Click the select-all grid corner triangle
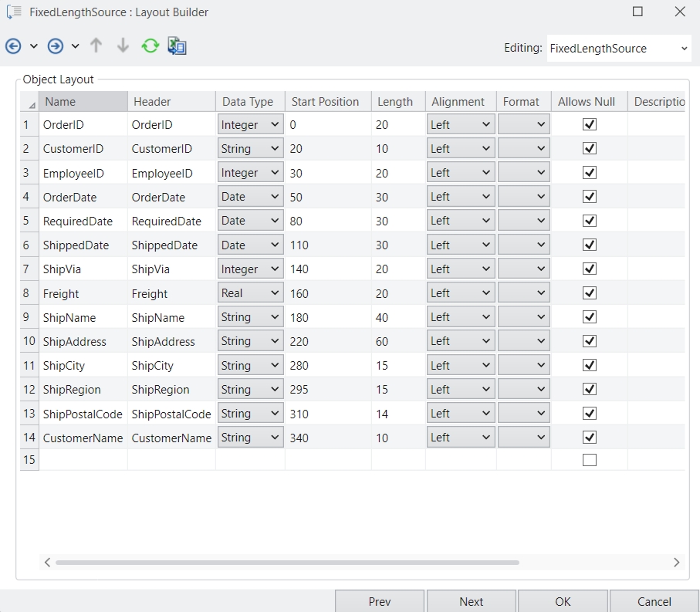This screenshot has width=700, height=612. 31,103
